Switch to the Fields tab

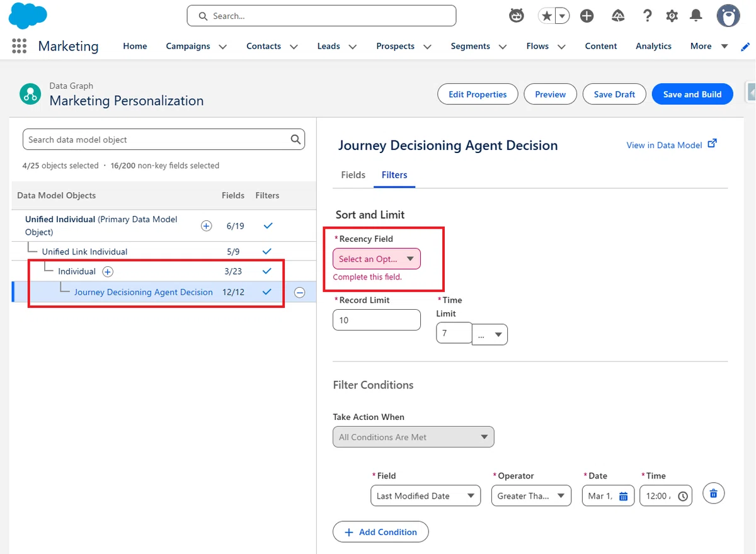tap(353, 175)
